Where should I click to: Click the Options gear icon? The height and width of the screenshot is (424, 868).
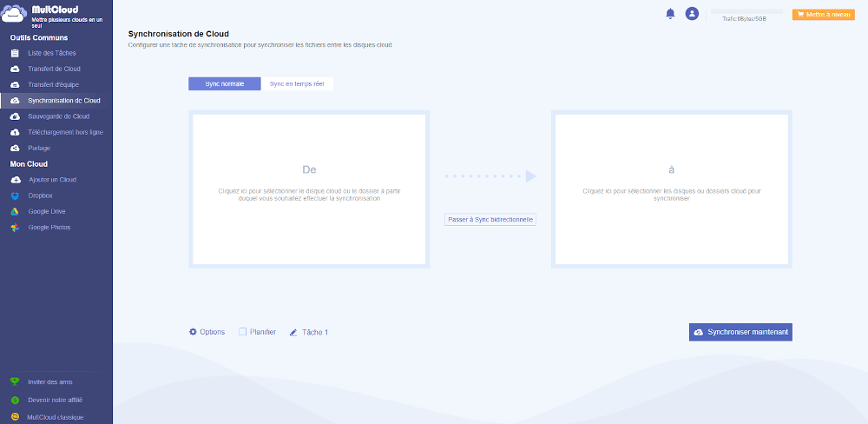[x=193, y=332]
